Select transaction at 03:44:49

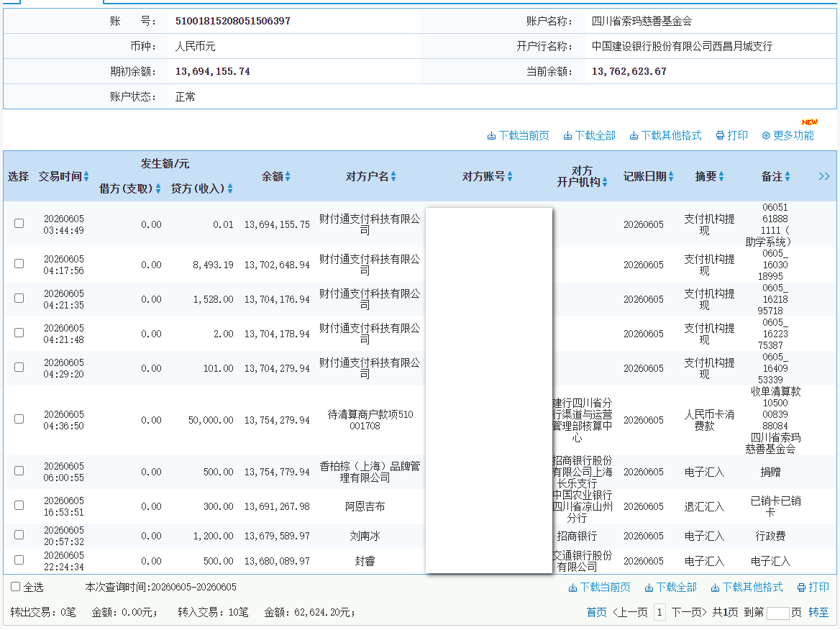[19, 224]
